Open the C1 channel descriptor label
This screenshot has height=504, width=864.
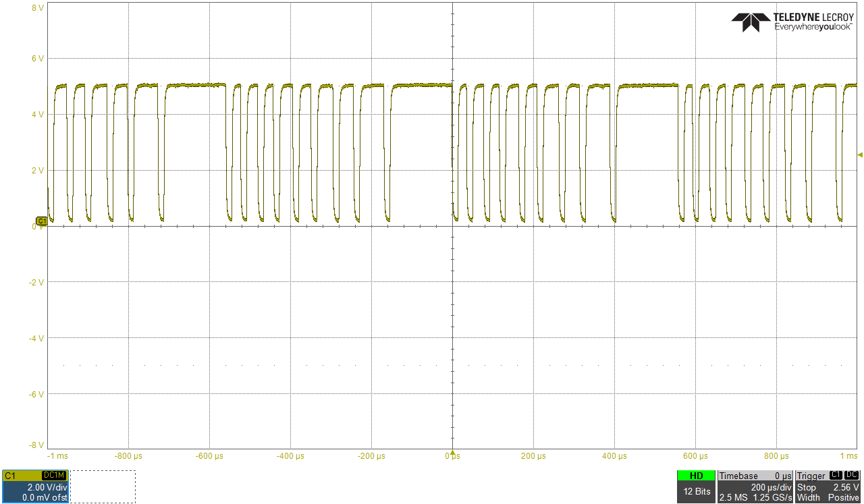pyautogui.click(x=9, y=476)
